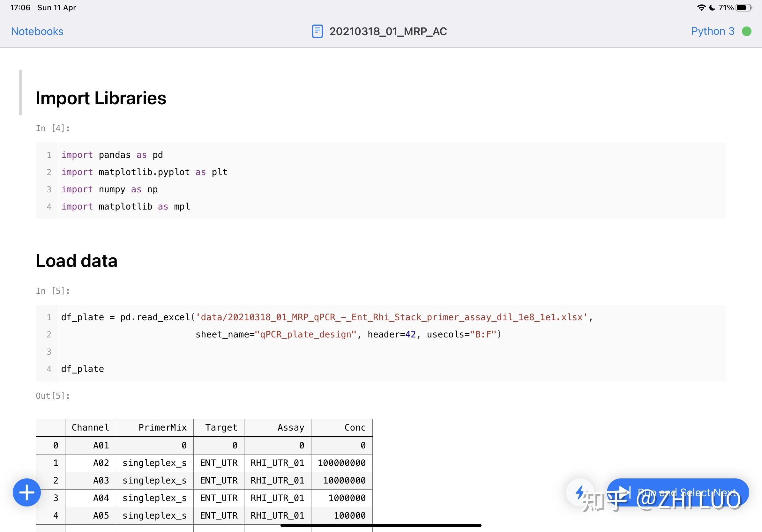762x532 pixels.
Task: Tap the battery indicator icon
Action: pyautogui.click(x=743, y=7)
